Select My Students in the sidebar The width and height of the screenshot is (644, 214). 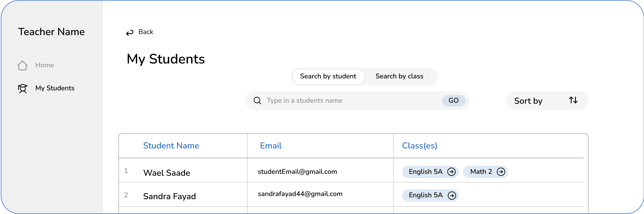[x=46, y=88]
